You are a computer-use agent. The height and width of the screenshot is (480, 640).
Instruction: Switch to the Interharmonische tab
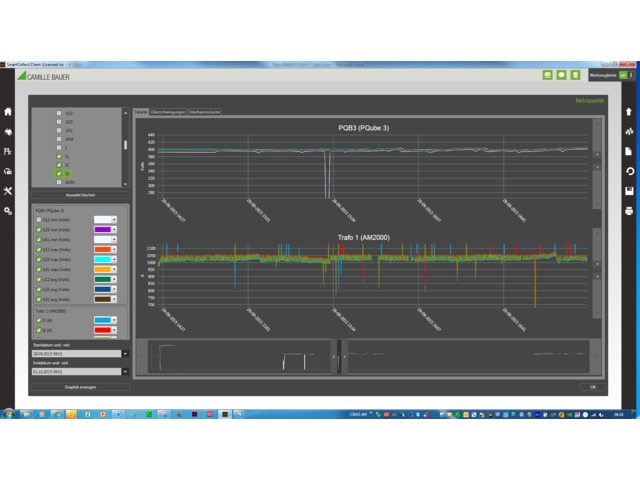205,112
